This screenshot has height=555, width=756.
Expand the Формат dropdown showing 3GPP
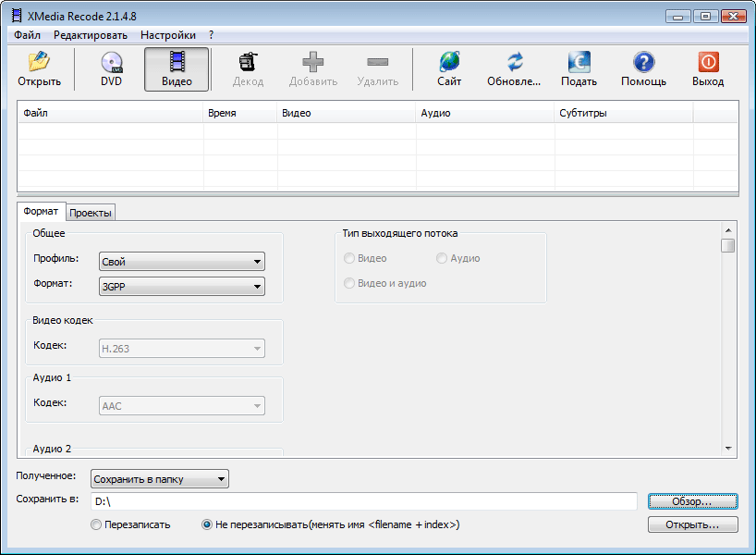coord(182,286)
